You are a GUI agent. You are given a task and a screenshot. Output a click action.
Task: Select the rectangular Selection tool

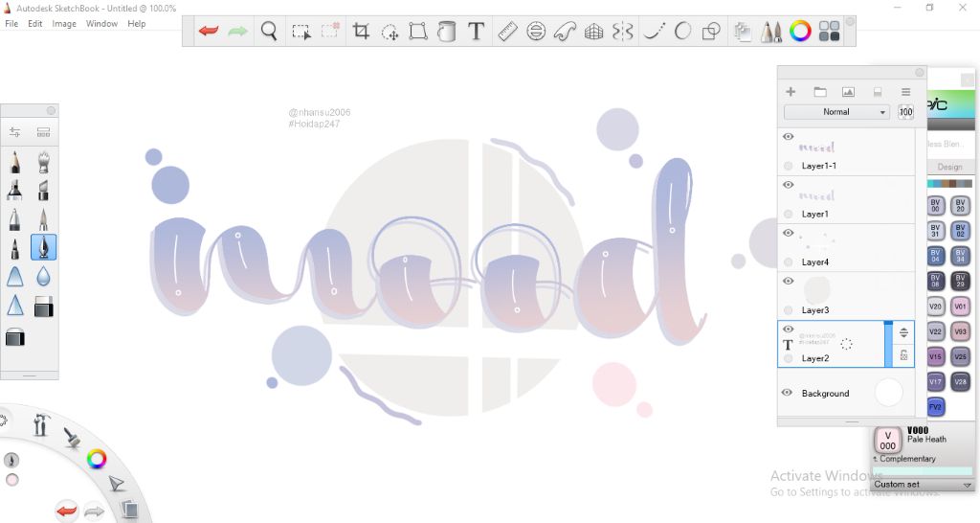(301, 32)
